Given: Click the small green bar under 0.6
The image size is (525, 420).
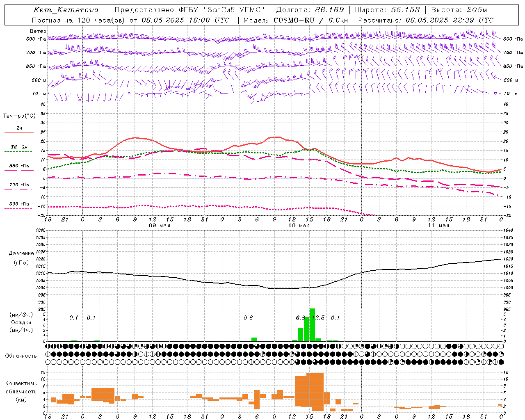Looking at the screenshot, I should coord(254,340).
